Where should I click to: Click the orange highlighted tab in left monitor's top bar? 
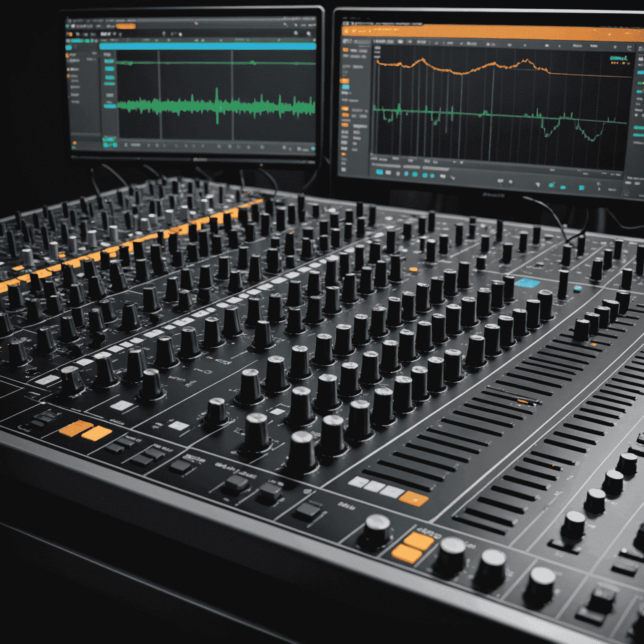[x=125, y=26]
